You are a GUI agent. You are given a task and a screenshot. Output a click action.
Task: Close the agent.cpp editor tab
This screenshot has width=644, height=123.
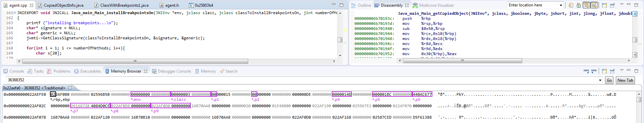pos(32,5)
